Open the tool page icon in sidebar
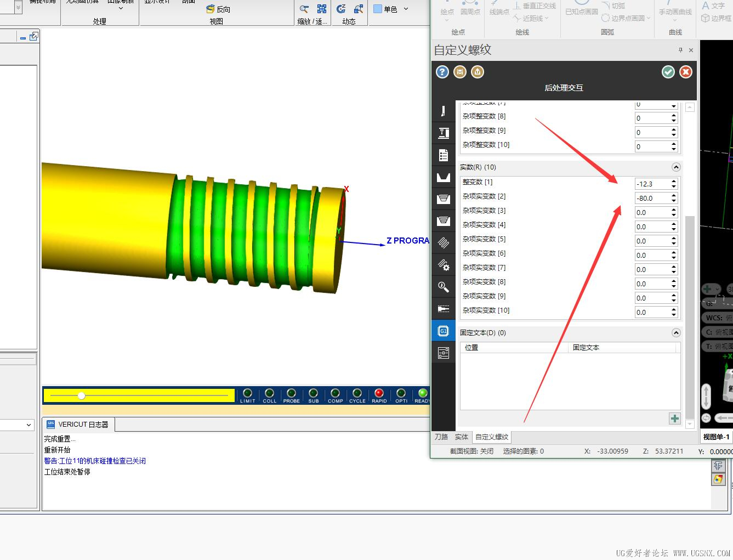Screen dimensions: 733x560 point(443,111)
